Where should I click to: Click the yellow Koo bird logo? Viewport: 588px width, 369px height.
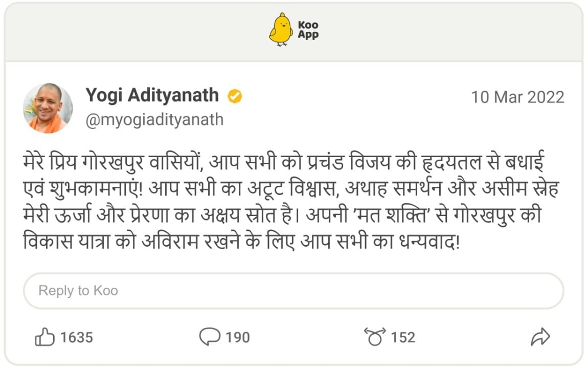(x=281, y=30)
